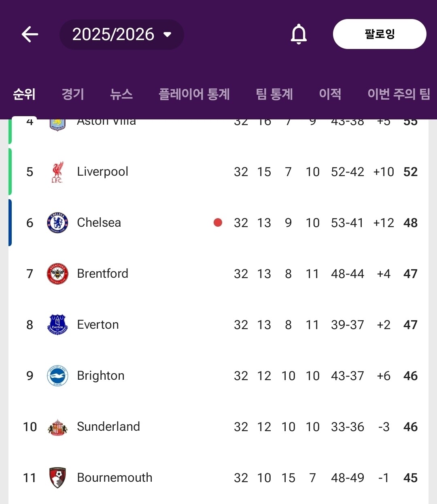Tap the Liverpool club crest
437x504 pixels.
pyautogui.click(x=57, y=172)
